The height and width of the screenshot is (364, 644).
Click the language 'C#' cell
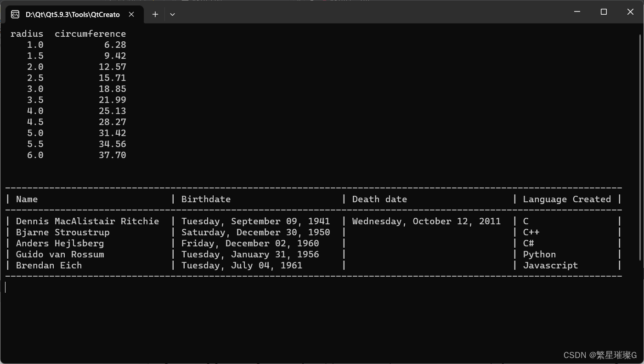pos(528,243)
